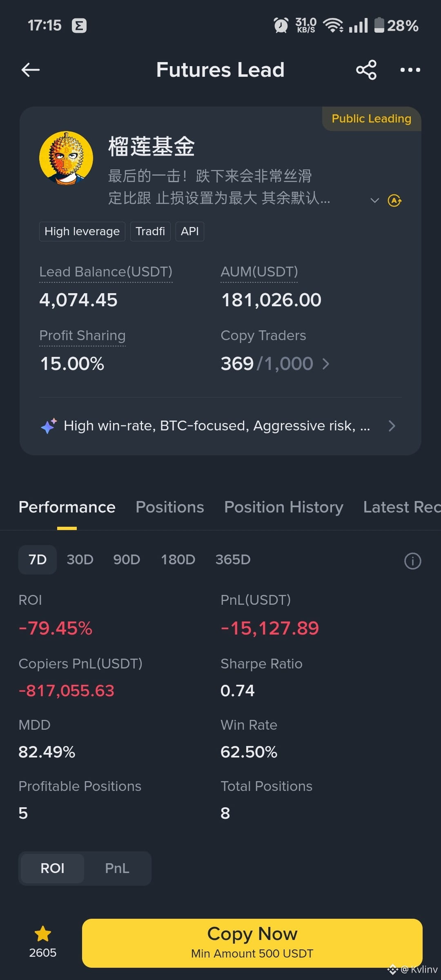Open the performance info circle icon
Screen dimensions: 441x980
coord(412,561)
